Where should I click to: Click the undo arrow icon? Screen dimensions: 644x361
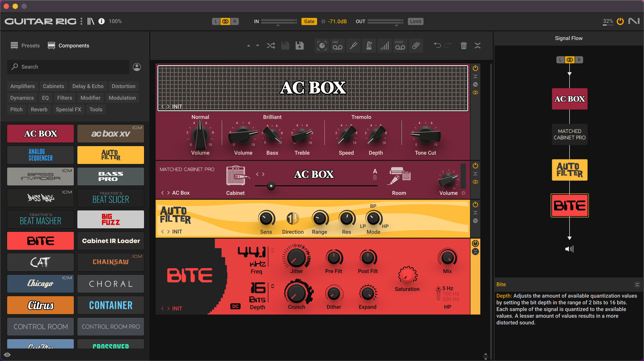(437, 46)
